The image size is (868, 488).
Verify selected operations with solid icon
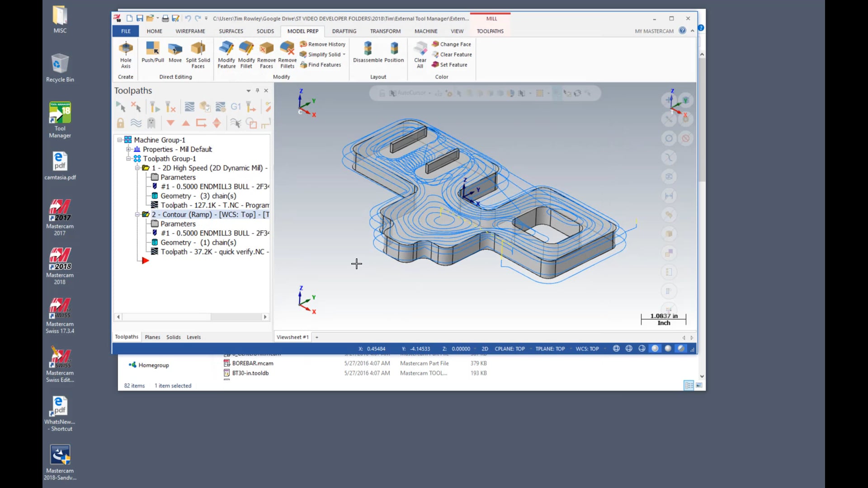click(205, 107)
